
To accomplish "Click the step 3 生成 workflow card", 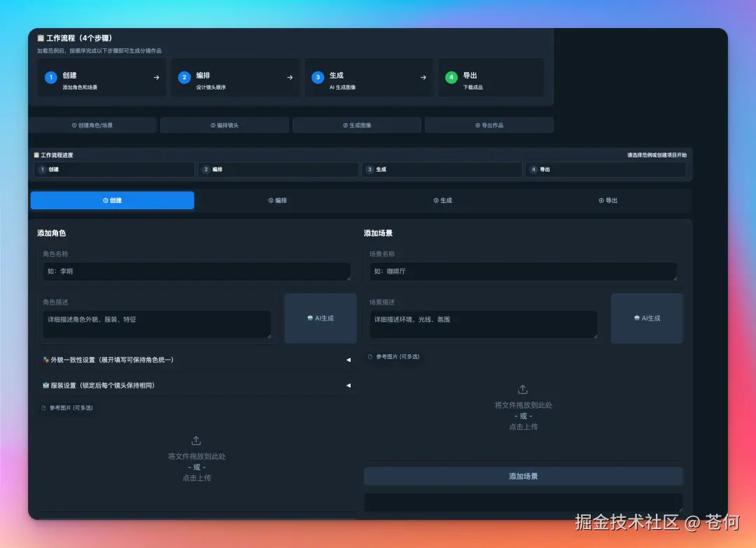I will tap(370, 78).
